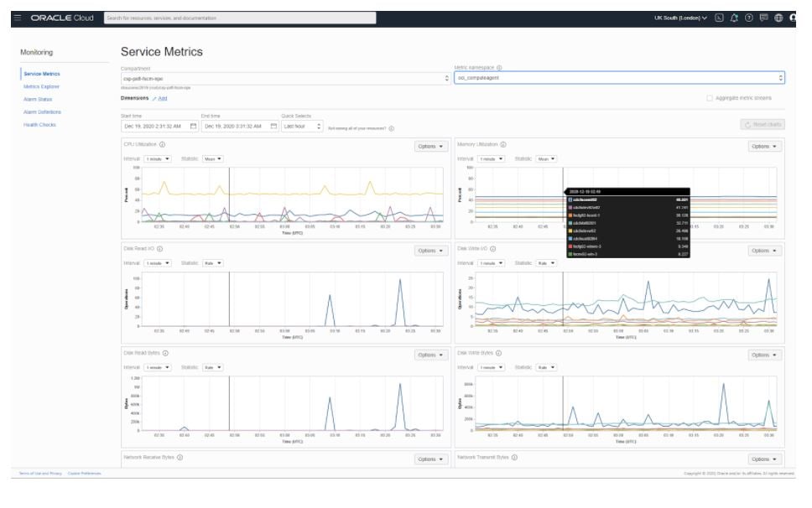Open the Disk Read Bytes Interval dropdown
The height and width of the screenshot is (508, 812).
(x=158, y=367)
